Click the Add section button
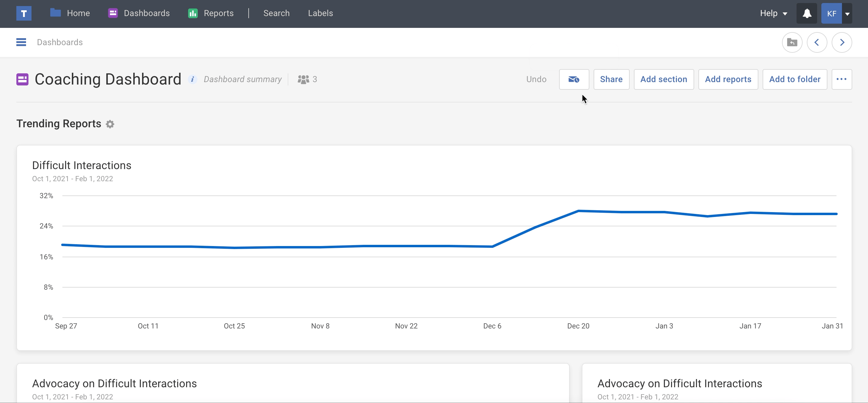 [664, 79]
